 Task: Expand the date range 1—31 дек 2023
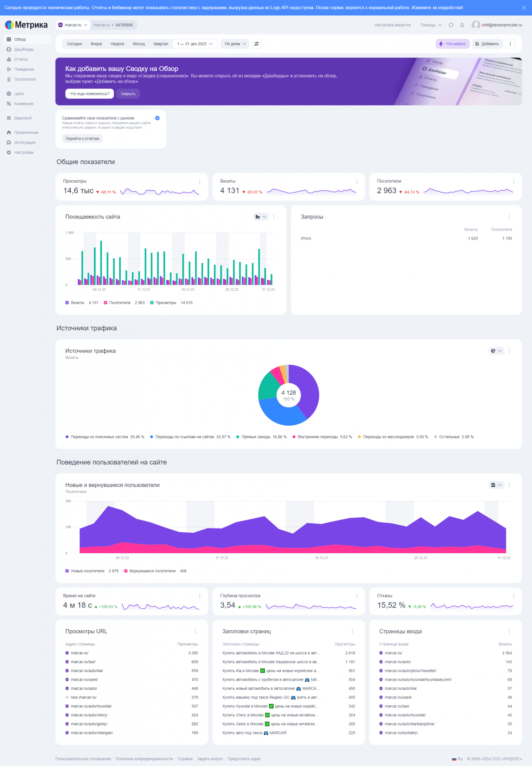point(195,44)
